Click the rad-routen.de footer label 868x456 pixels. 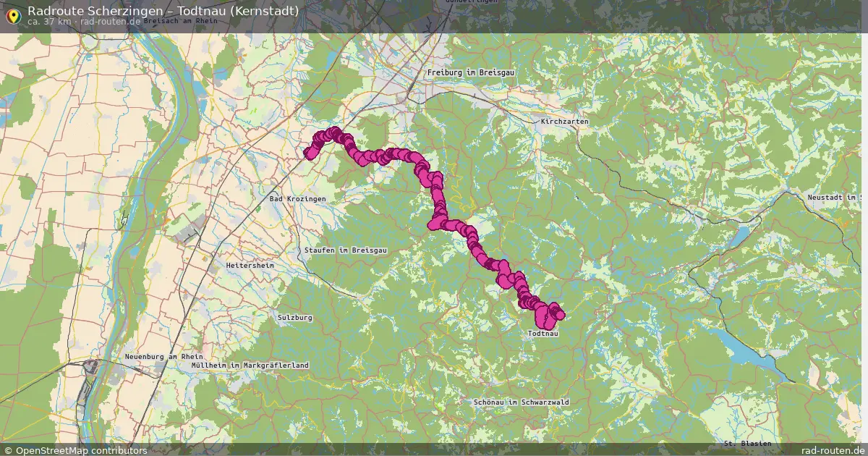click(x=833, y=450)
